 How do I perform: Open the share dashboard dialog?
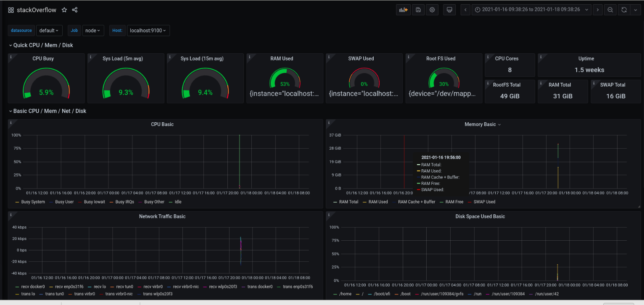coord(75,10)
